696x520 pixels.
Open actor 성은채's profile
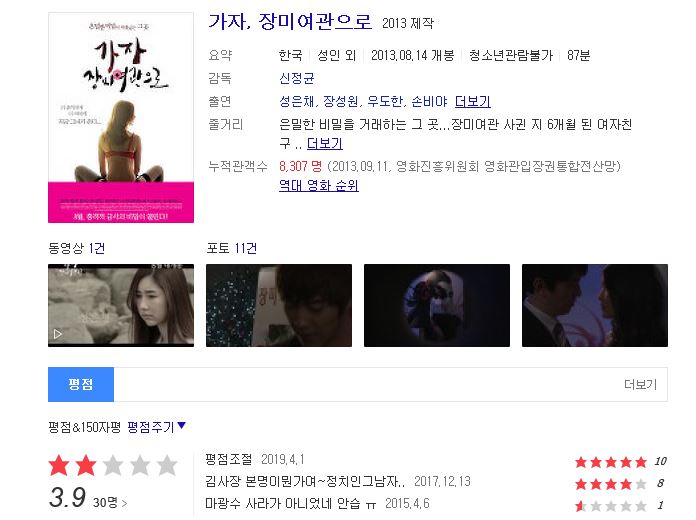click(x=297, y=102)
